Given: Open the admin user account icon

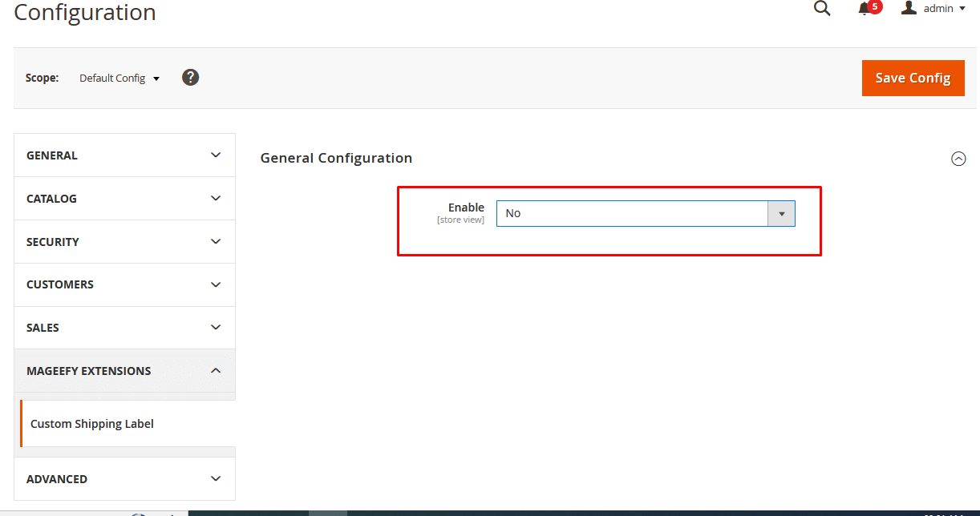Looking at the screenshot, I should coord(909,8).
